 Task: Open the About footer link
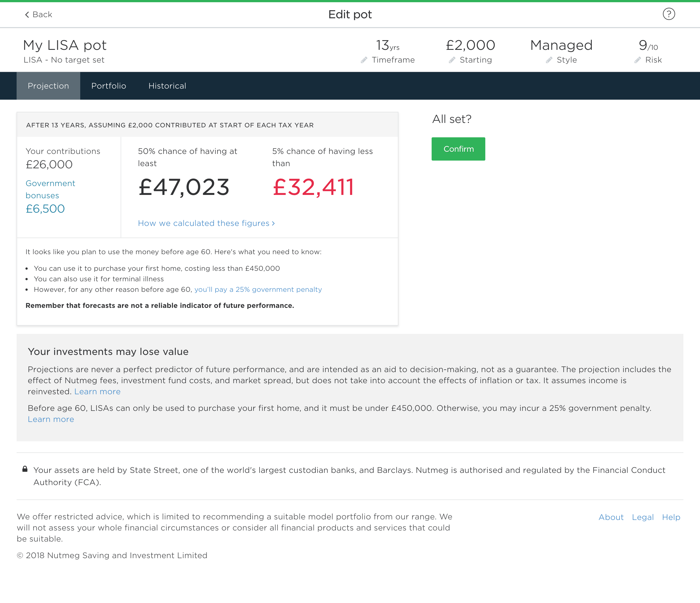[x=611, y=517]
